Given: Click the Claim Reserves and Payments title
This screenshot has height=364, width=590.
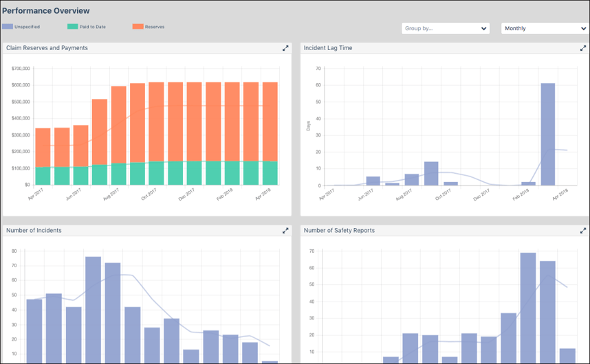Looking at the screenshot, I should [x=47, y=48].
